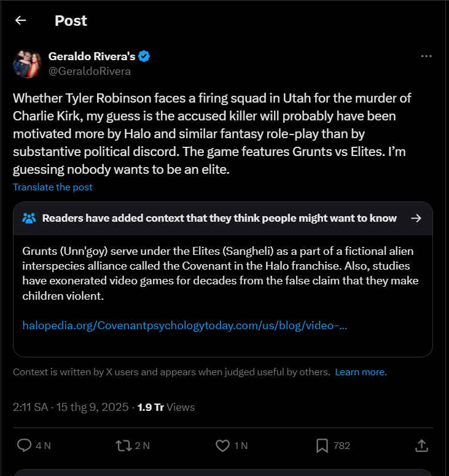Open Geraldo Rivera's display name

click(92, 57)
